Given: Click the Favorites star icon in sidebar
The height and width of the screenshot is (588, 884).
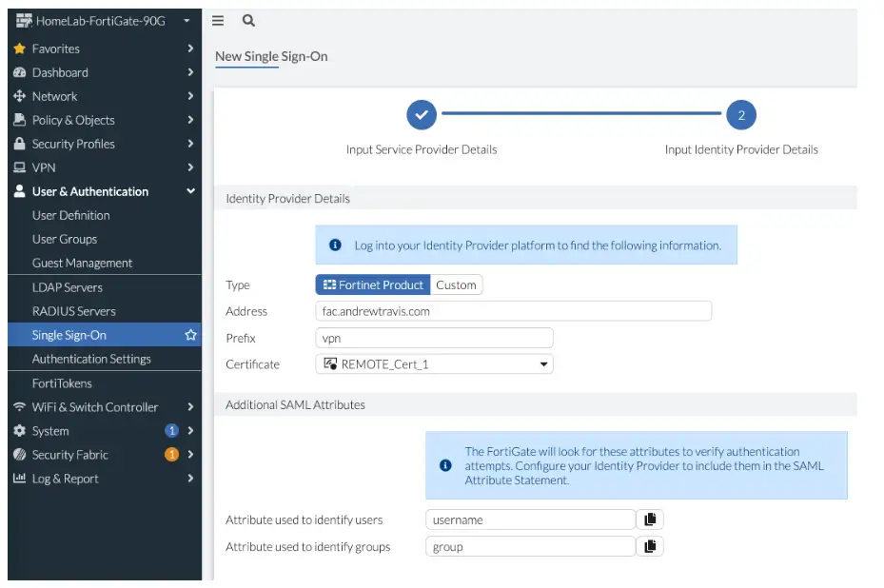Looking at the screenshot, I should pos(19,49).
